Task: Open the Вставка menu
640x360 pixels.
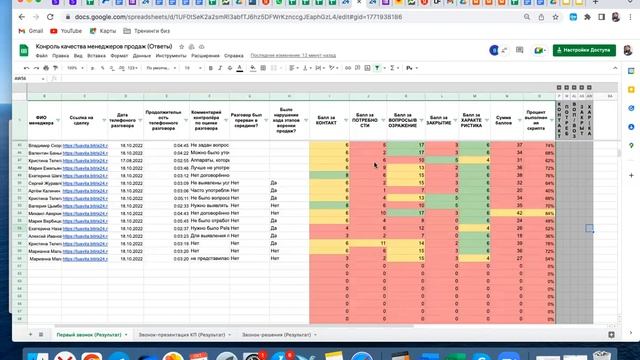Action: (x=96, y=56)
